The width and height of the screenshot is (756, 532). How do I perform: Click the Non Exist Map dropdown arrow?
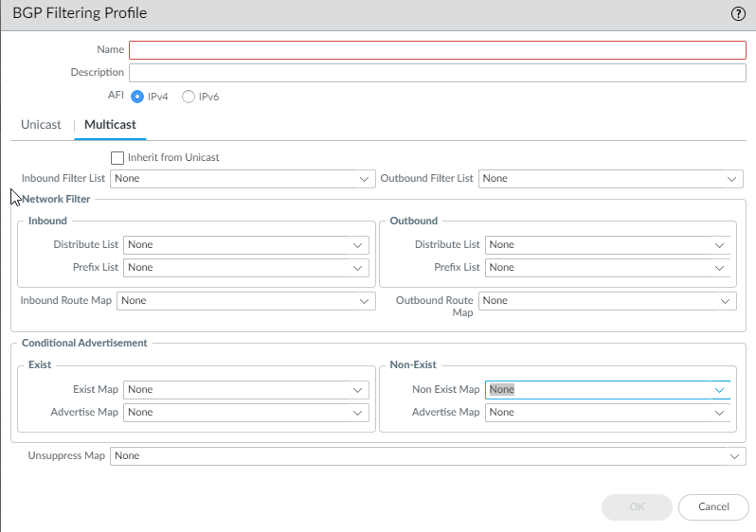coord(719,389)
